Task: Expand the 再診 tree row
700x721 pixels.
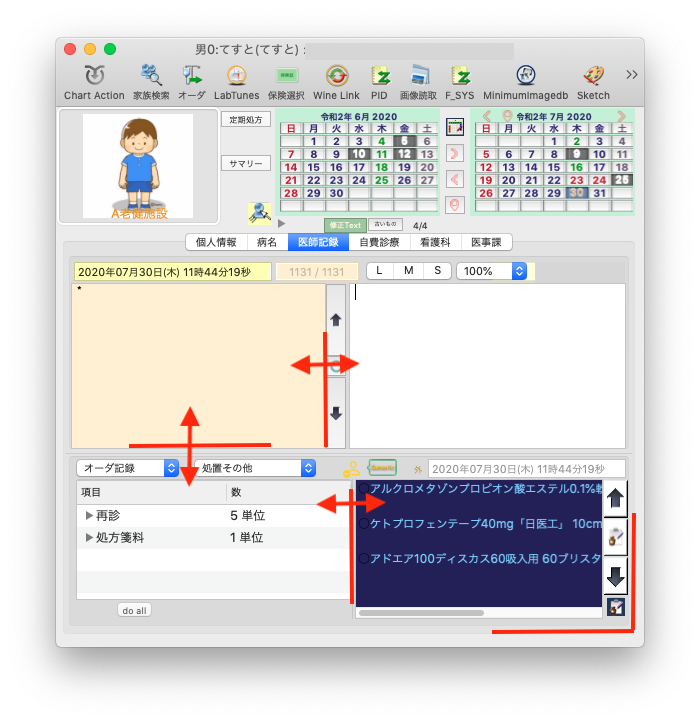Action: (89, 516)
